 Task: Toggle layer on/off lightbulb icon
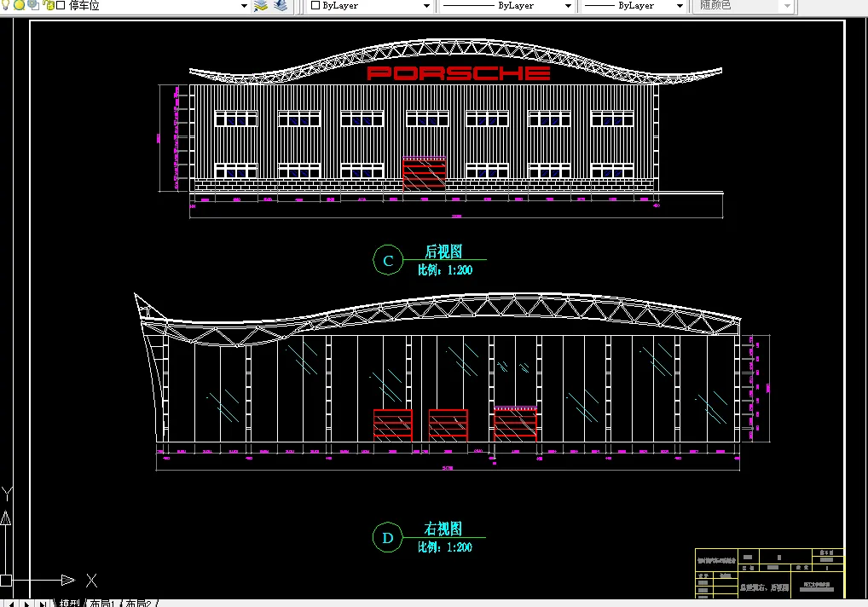click(5, 5)
